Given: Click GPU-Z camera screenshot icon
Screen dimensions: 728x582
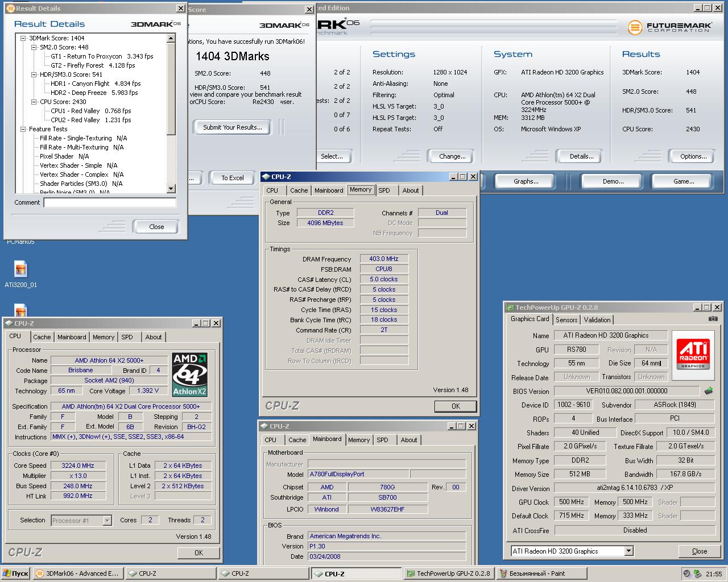Looking at the screenshot, I should click(713, 319).
